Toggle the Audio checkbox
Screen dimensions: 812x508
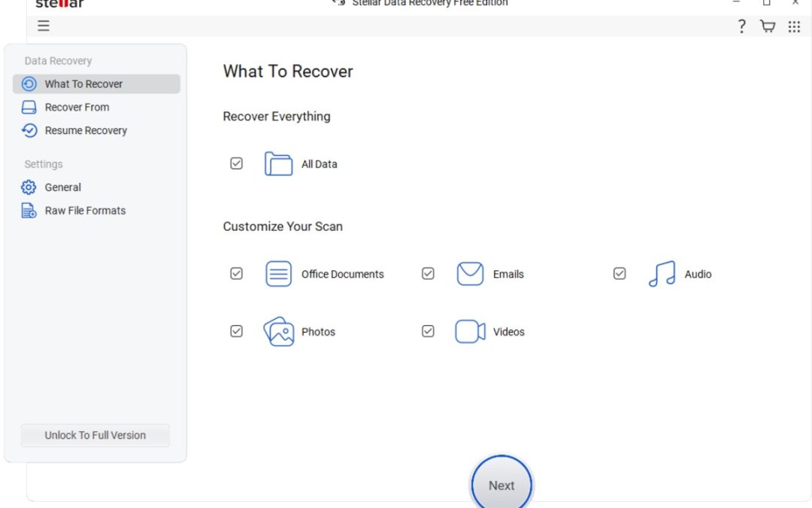pos(620,274)
